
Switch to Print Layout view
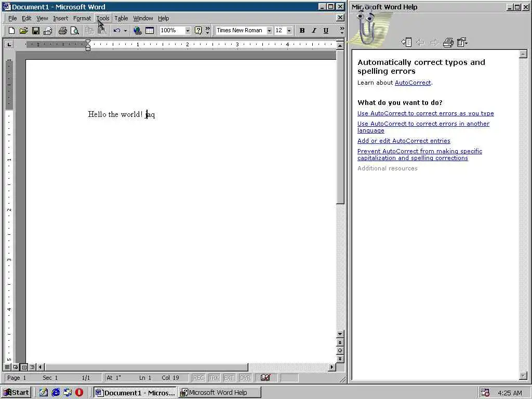(x=24, y=367)
